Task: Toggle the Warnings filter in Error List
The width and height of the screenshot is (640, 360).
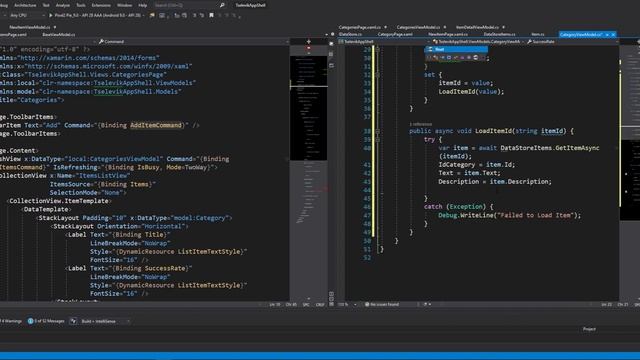Action: coord(11,321)
